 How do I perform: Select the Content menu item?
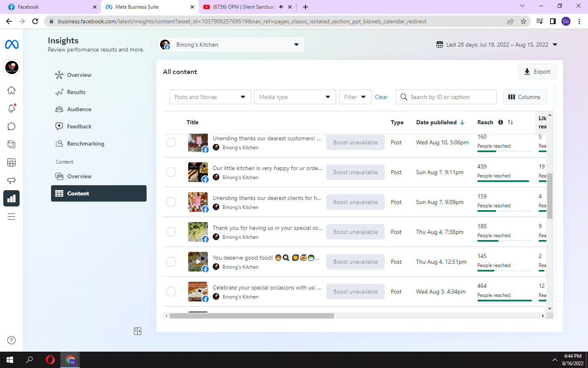[x=99, y=193]
